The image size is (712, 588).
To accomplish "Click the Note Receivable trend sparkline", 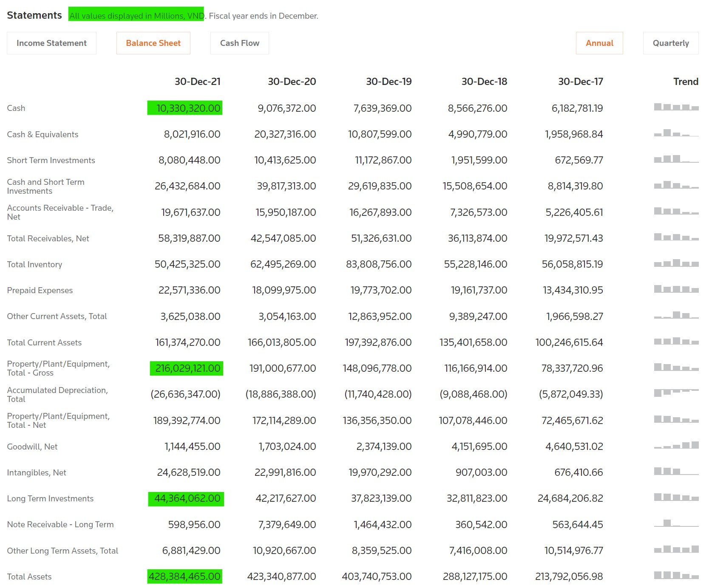I will (x=676, y=523).
